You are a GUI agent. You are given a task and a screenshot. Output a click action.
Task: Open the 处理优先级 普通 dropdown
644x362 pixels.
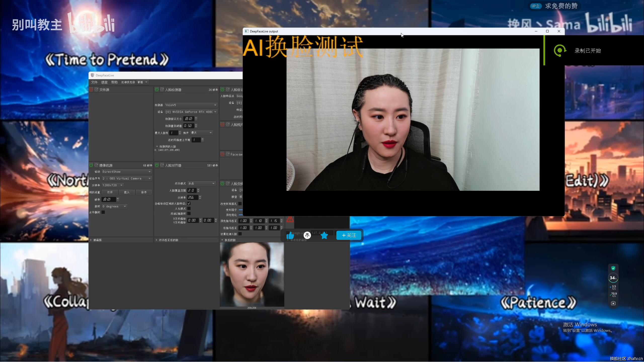(143, 82)
